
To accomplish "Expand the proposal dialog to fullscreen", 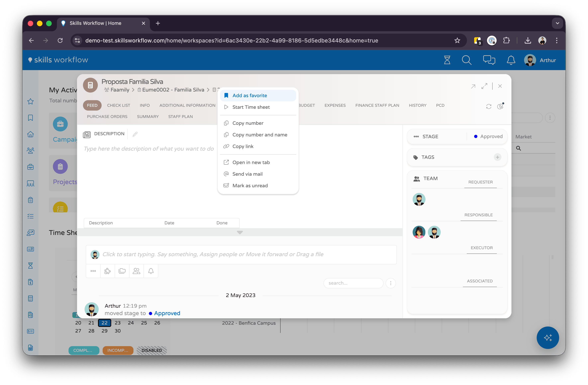I will (484, 86).
